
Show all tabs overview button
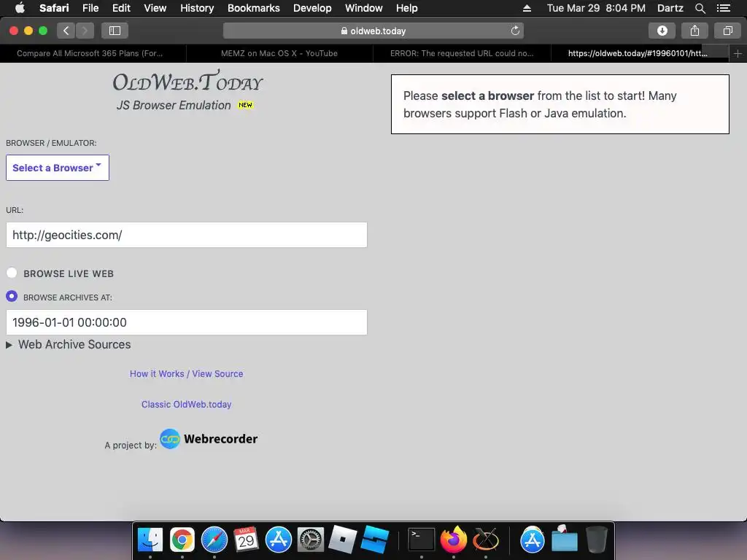[727, 31]
